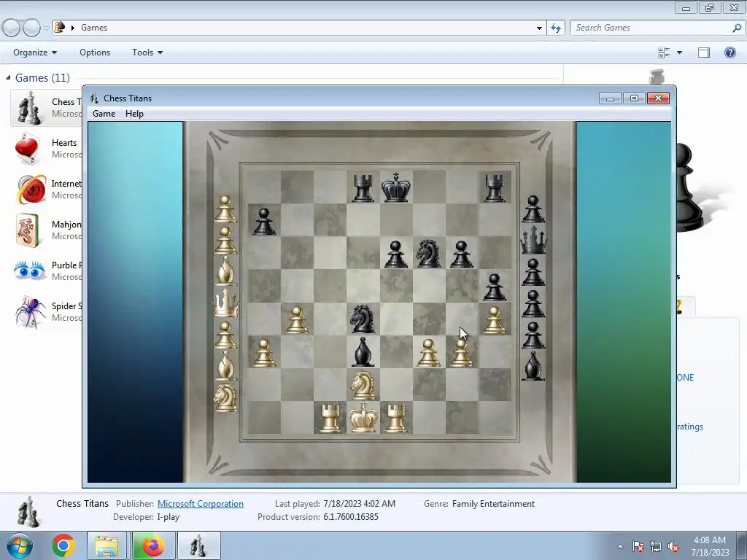The width and height of the screenshot is (747, 560).
Task: Select Chess Titans in the games list
Action: 46,108
